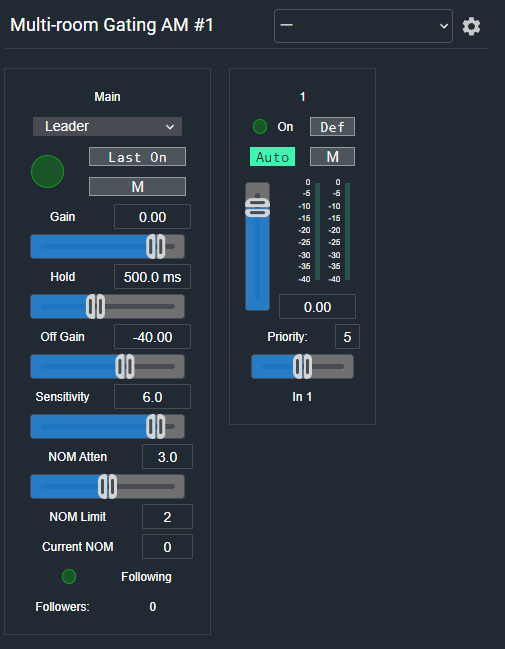This screenshot has height=649, width=505.
Task: Adjust the Gain slider handle
Action: coord(156,247)
